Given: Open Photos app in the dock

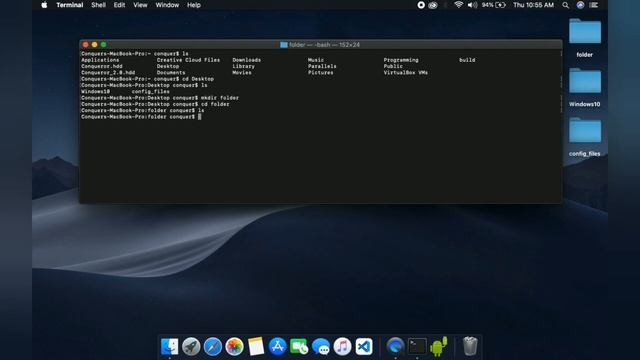Looking at the screenshot, I should point(234,347).
